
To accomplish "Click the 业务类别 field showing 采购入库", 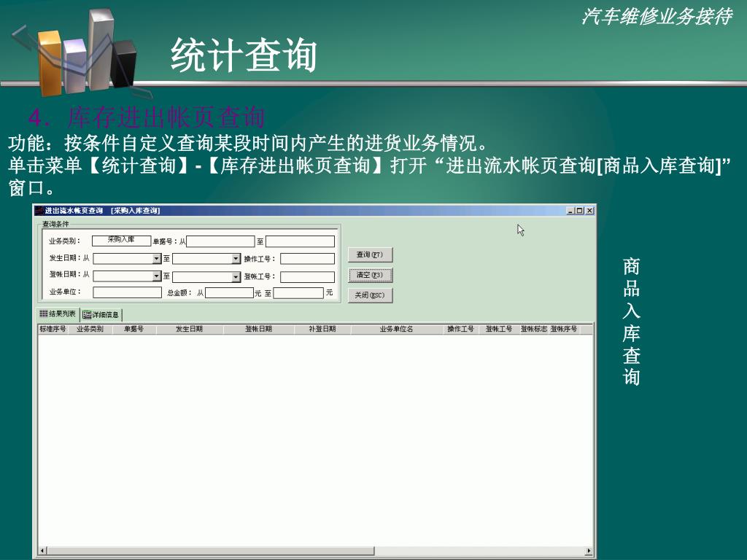I will (122, 241).
